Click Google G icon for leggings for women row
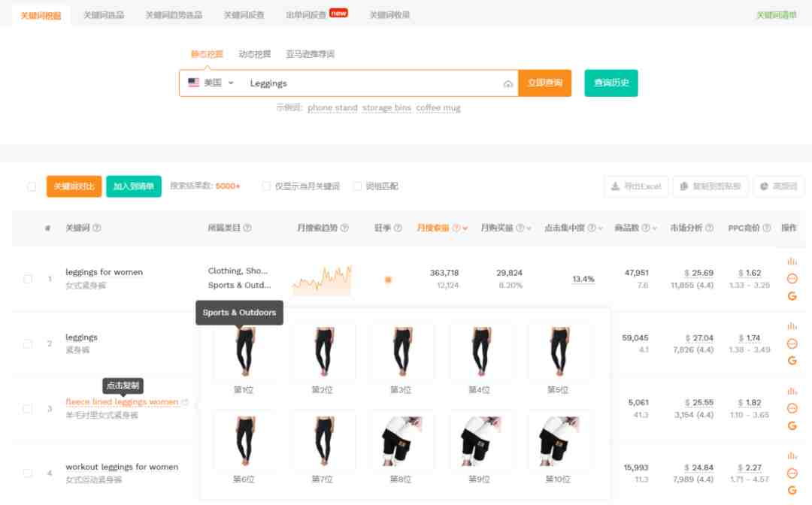Image resolution: width=812 pixels, height=505 pixels. (792, 296)
